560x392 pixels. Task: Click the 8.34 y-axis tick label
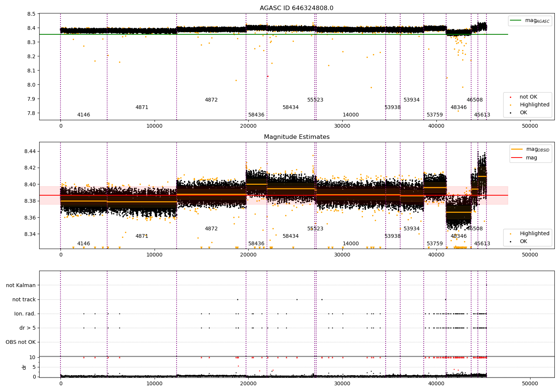click(30, 234)
